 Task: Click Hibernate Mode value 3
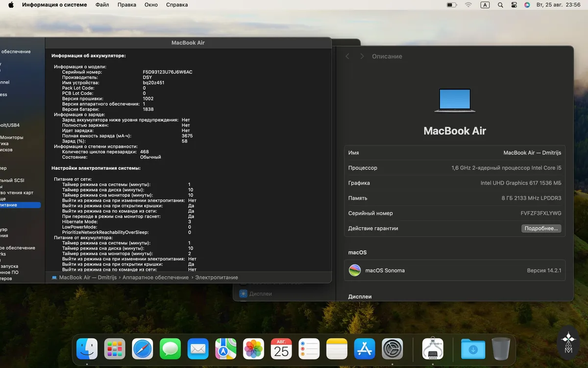[190, 222]
